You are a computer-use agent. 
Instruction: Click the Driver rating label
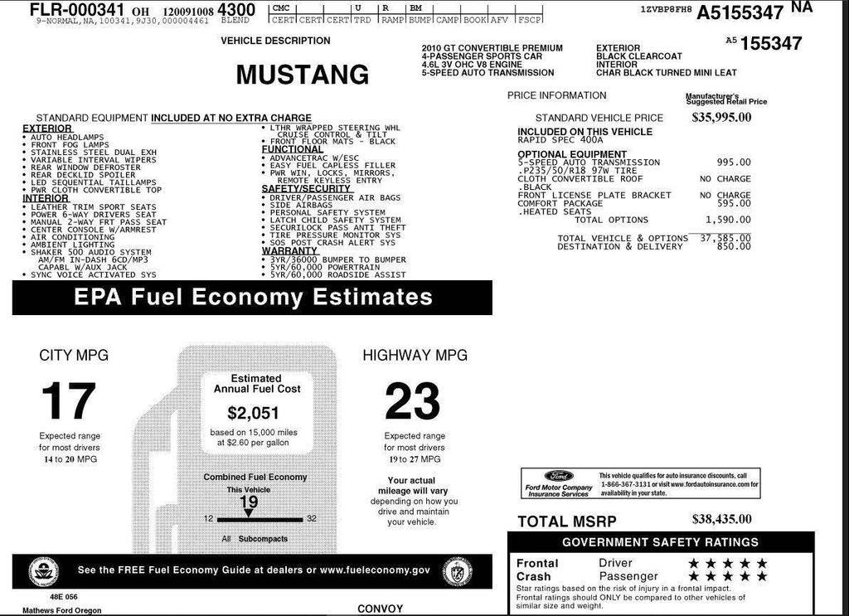(615, 563)
